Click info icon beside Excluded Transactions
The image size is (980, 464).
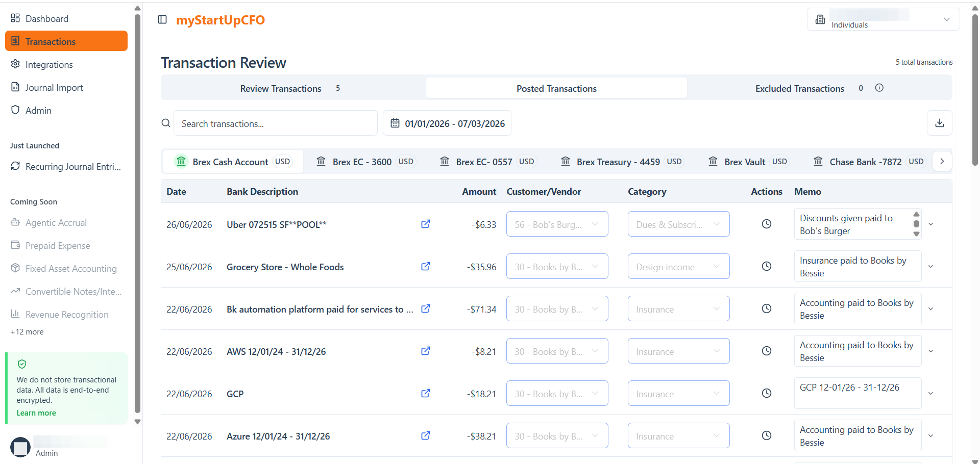coord(879,88)
